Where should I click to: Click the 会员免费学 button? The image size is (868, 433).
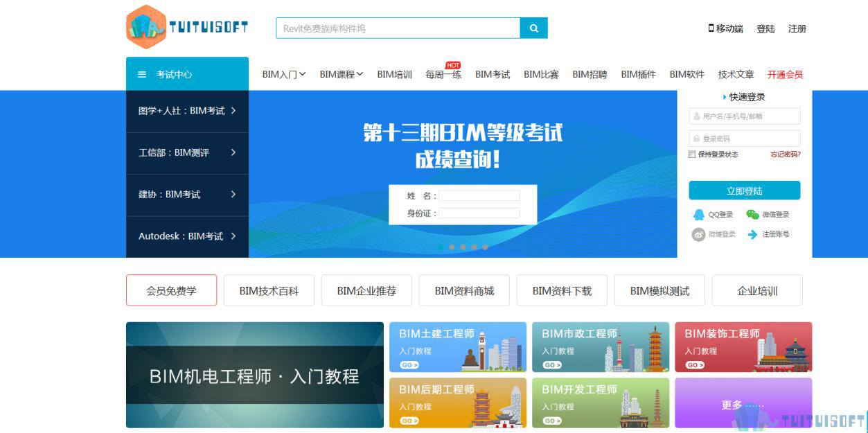171,290
